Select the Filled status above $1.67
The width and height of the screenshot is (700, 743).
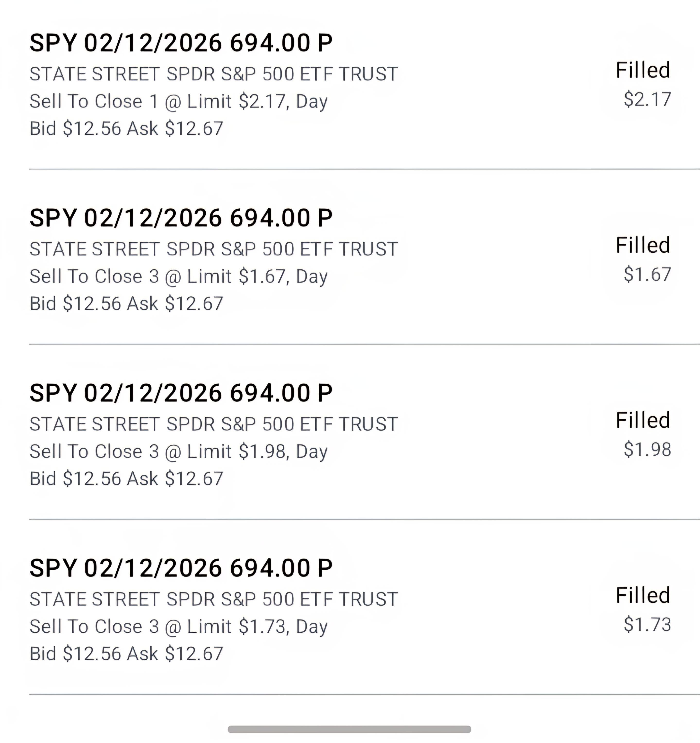pos(642,246)
